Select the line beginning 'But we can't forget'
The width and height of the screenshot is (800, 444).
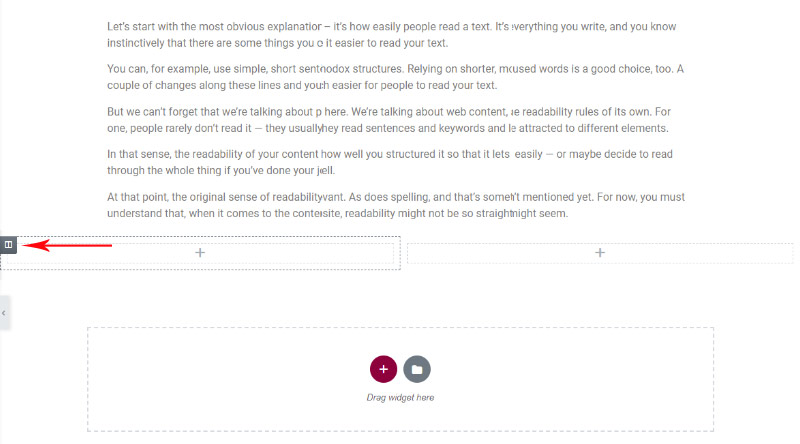pos(389,112)
